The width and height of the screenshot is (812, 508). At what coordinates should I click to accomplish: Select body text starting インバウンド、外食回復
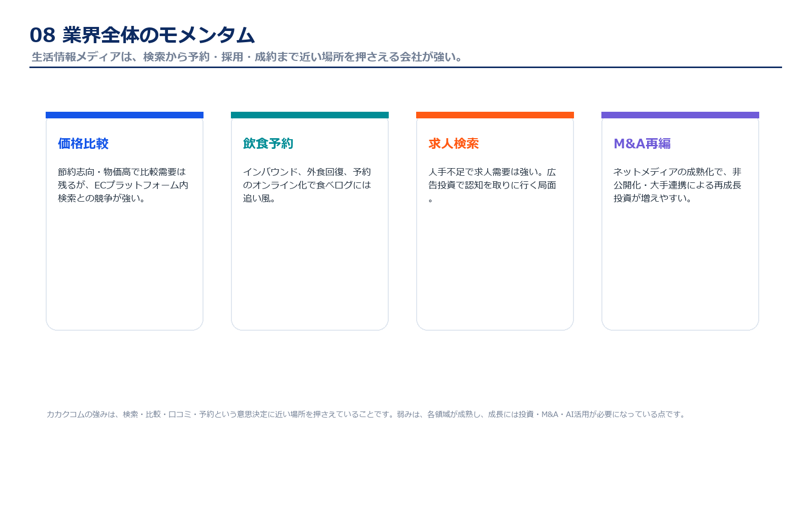[307, 185]
